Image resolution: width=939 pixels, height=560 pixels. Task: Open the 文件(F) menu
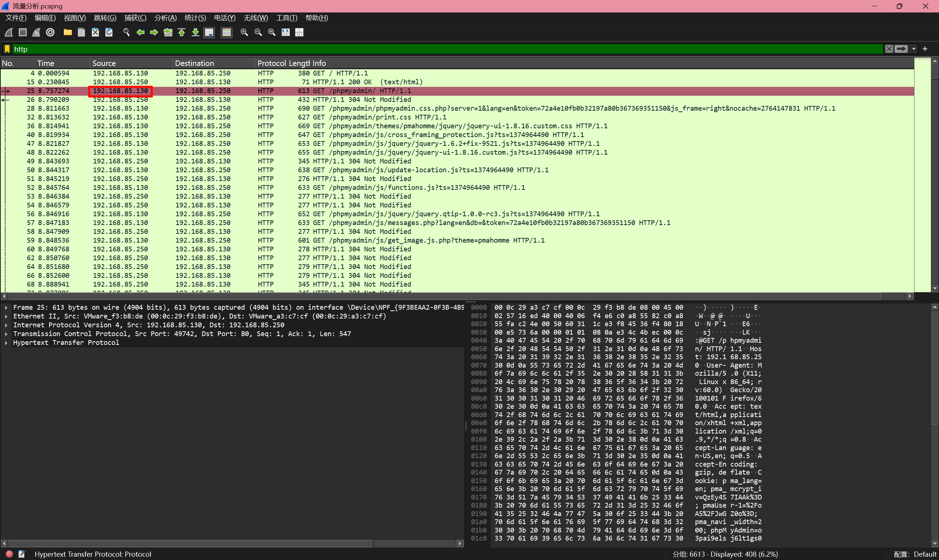(16, 18)
